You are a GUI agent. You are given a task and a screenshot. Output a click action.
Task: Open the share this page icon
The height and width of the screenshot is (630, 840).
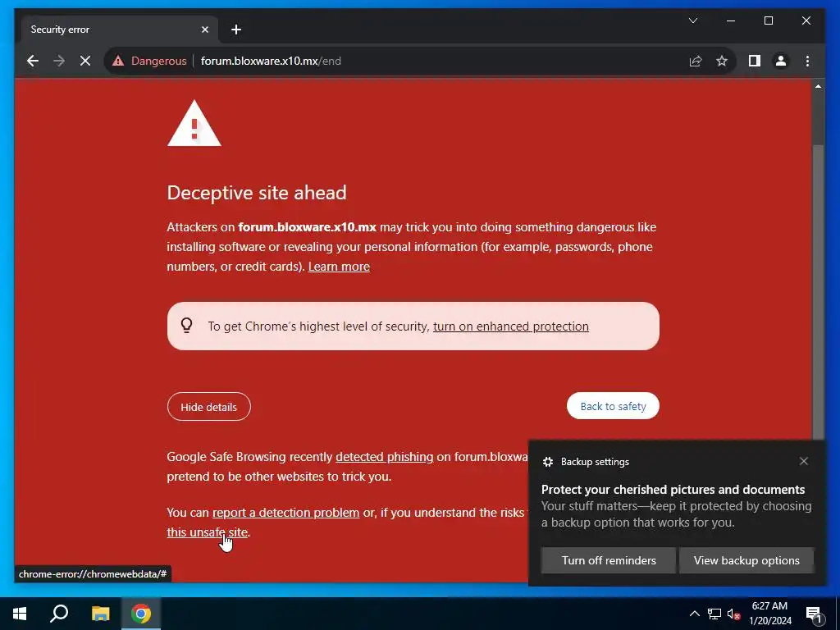click(696, 61)
